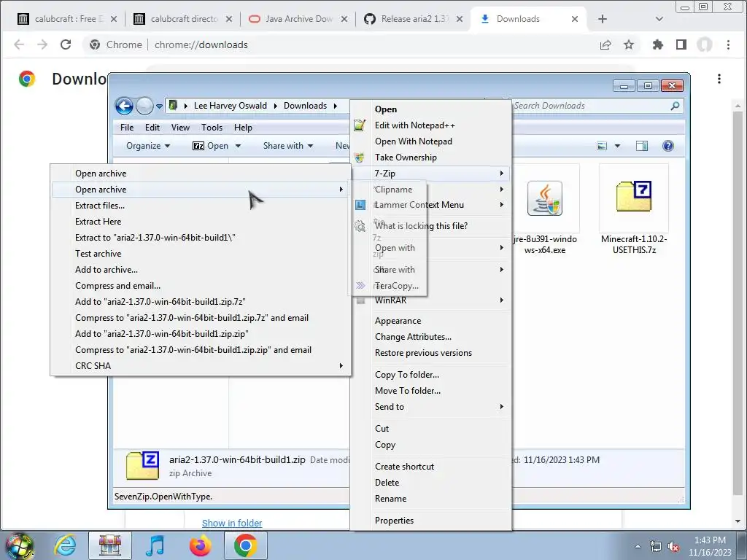Viewport: 747px width, 560px height.
Task: Expand the Send to submenu
Action: [x=431, y=407]
